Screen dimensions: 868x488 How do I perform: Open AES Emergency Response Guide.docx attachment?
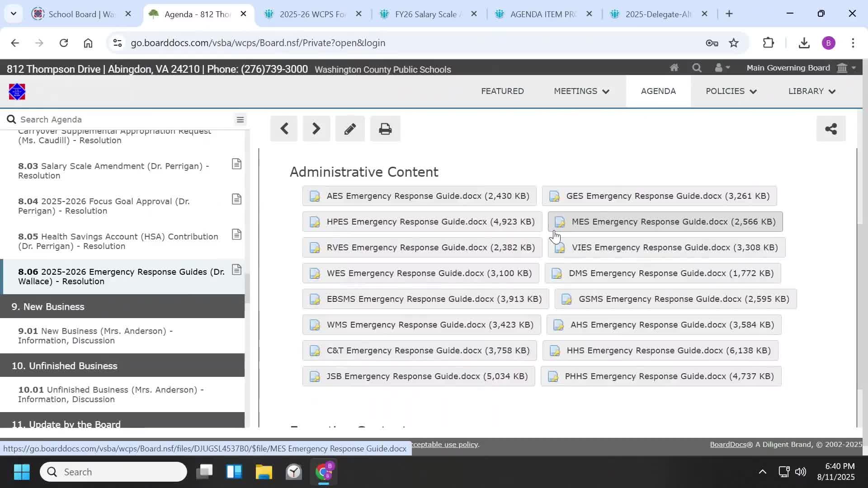[x=419, y=196]
